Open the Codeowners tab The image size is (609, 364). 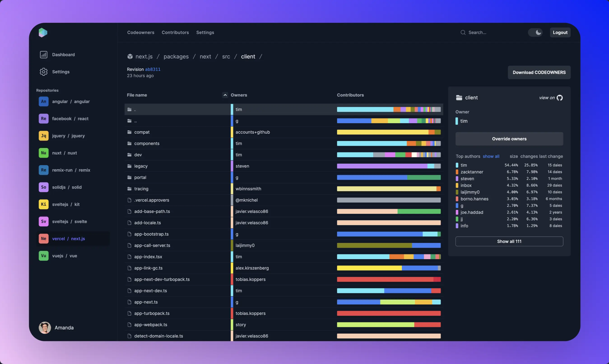[x=141, y=32]
